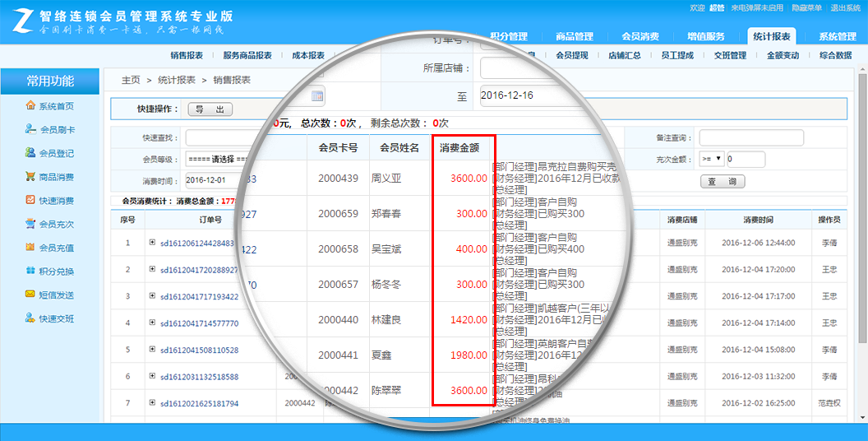
Task: Click the 2016-12-06 12:44:00 time cell
Action: point(759,243)
